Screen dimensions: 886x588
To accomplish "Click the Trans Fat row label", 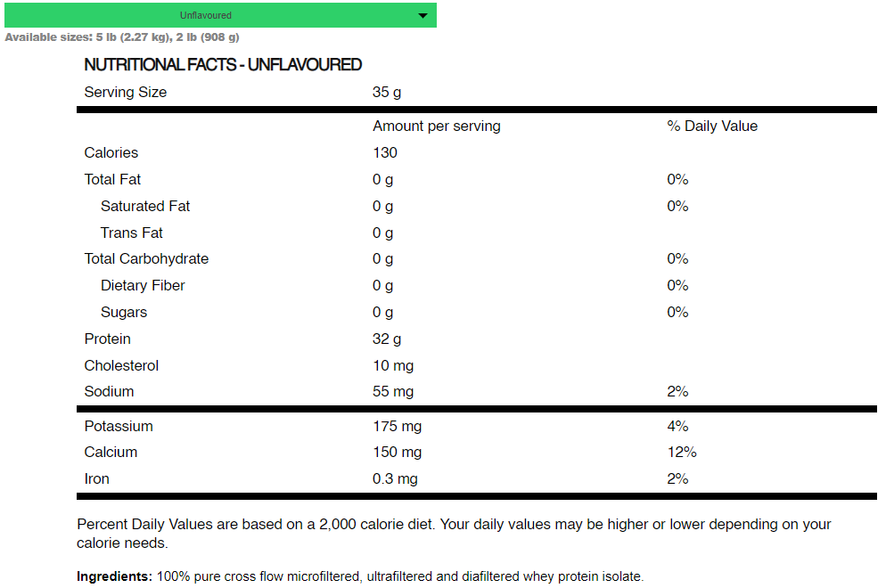I will click(x=132, y=233).
